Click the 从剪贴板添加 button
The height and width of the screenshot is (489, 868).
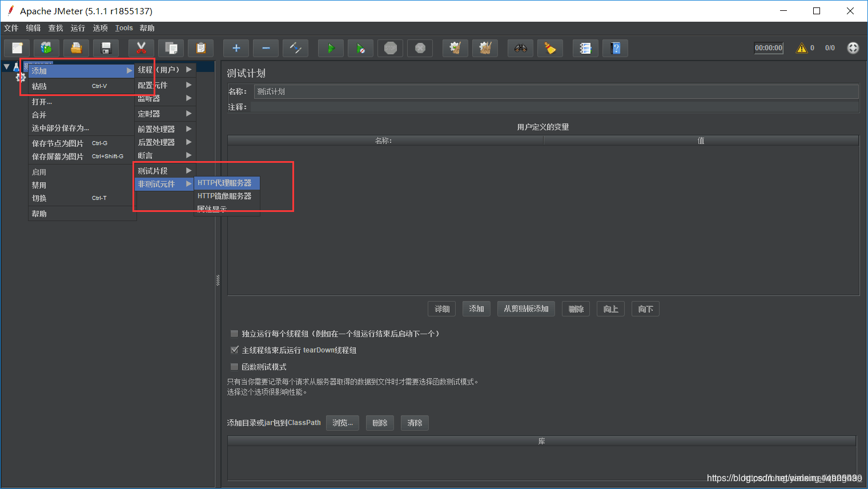526,309
